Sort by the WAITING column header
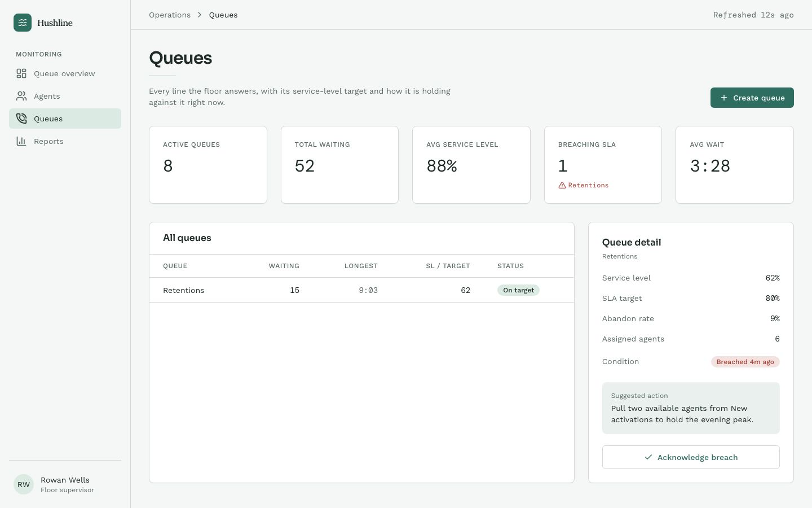This screenshot has width=812, height=508. coord(284,266)
